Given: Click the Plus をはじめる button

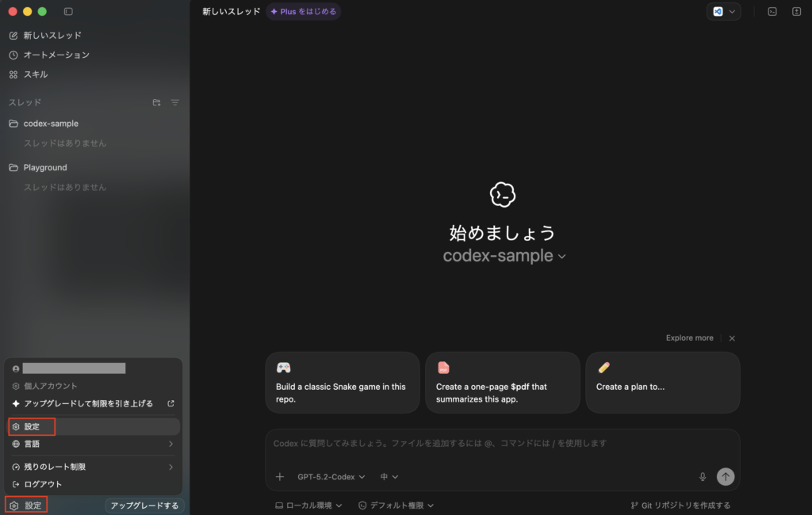Looking at the screenshot, I should point(304,12).
